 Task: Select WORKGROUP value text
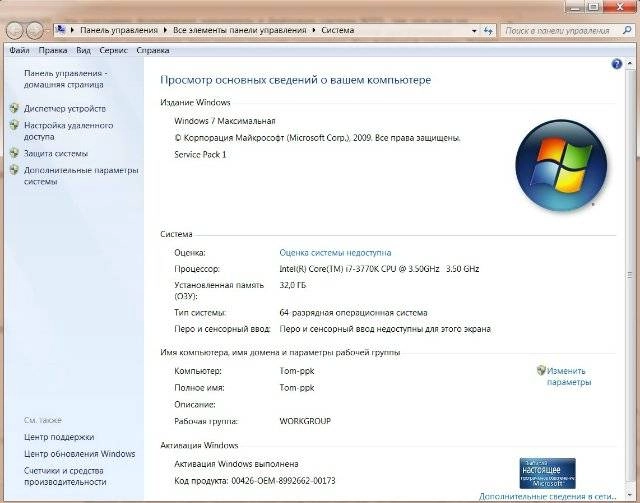305,421
